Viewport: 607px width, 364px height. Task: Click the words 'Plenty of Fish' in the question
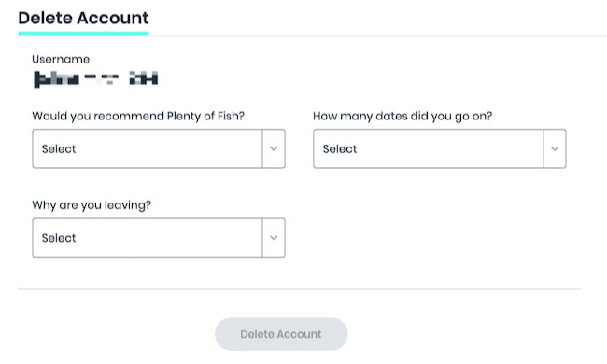point(205,116)
